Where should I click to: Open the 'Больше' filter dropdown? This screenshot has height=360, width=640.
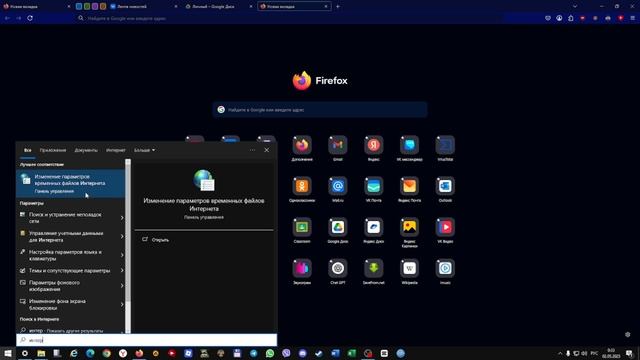point(144,150)
